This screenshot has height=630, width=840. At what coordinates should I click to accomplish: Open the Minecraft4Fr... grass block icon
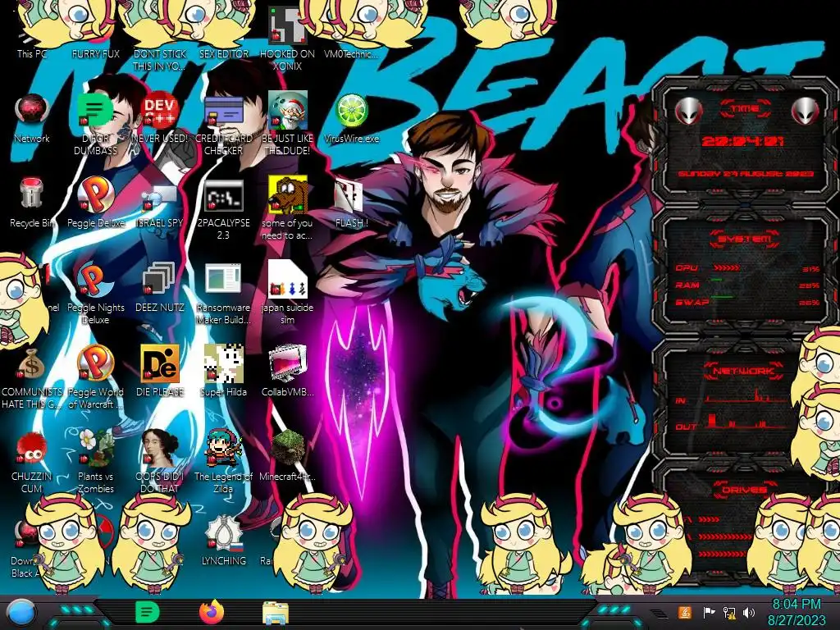[288, 448]
